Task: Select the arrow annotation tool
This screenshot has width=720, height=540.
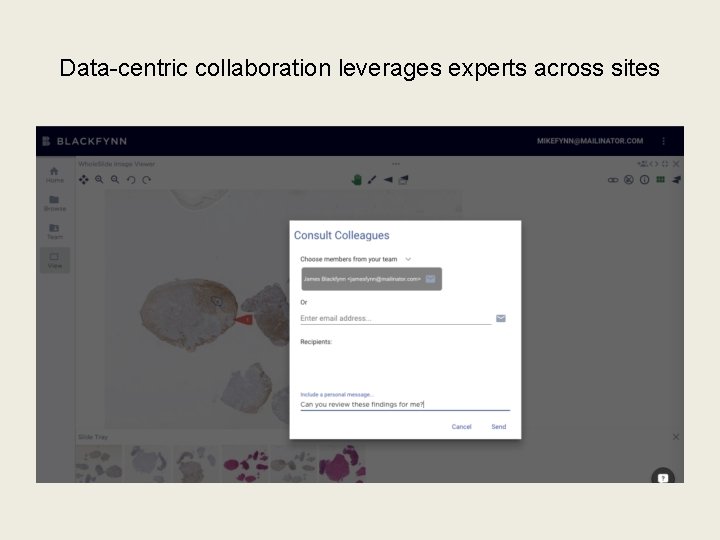Action: coord(388,180)
